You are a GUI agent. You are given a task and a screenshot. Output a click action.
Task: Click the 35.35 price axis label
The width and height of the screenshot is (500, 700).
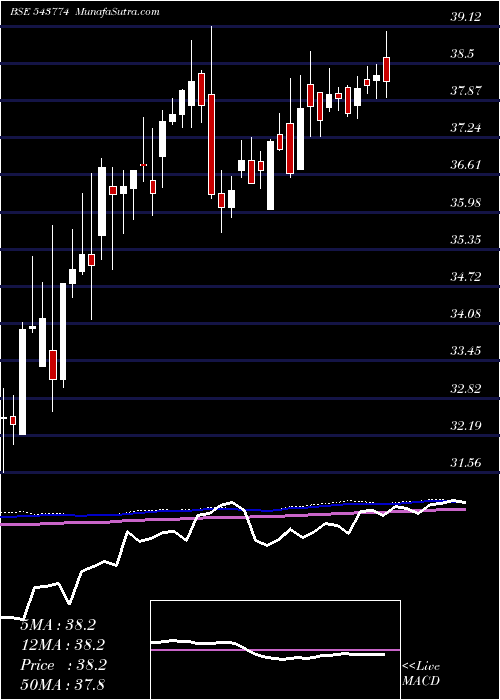click(x=467, y=240)
